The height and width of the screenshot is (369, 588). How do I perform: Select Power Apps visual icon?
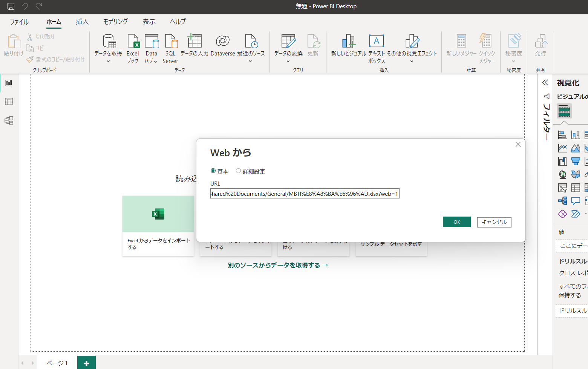(562, 214)
